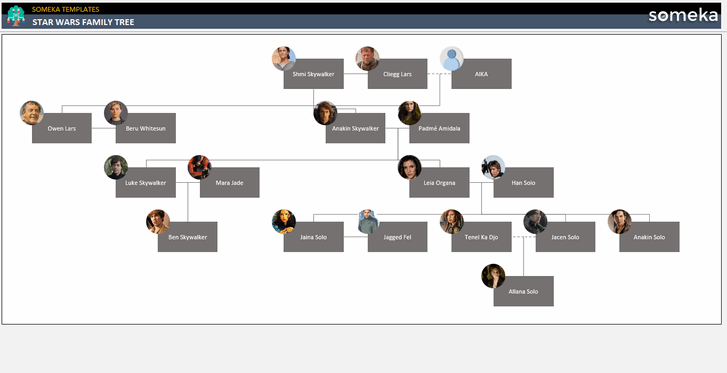
Task: Click the Tenel Ka Djo name box
Action: pos(481,237)
